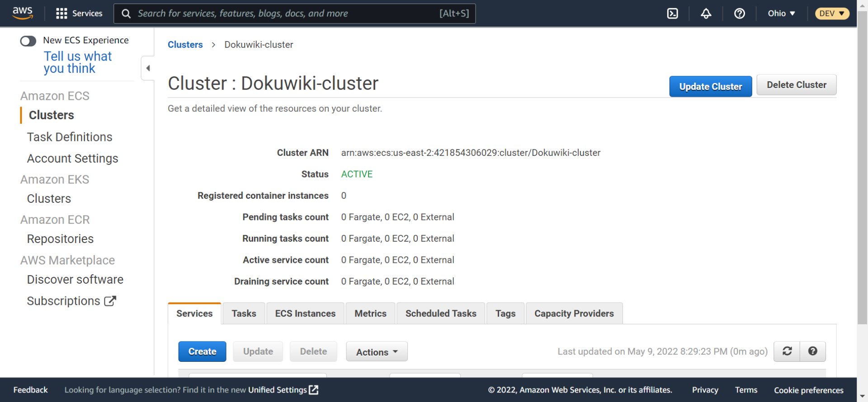Viewport: 868px width, 402px height.
Task: Open Amazon ECS Clusters in sidebar
Action: coord(52,115)
